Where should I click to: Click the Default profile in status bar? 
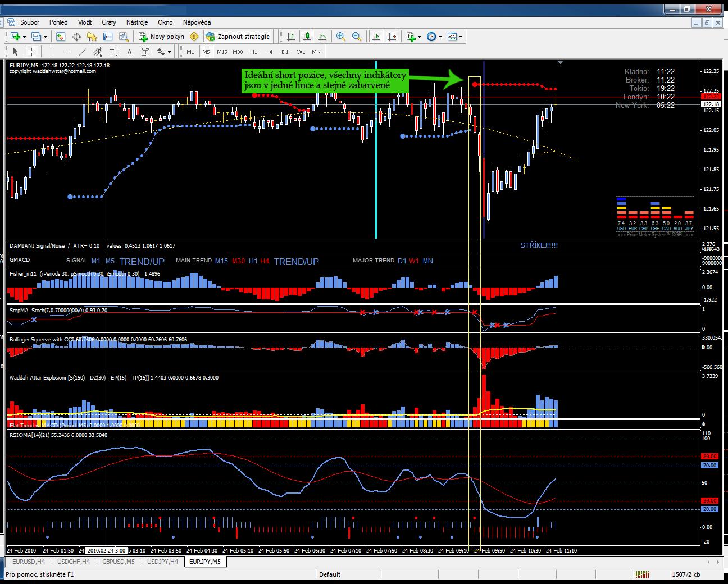[330, 574]
